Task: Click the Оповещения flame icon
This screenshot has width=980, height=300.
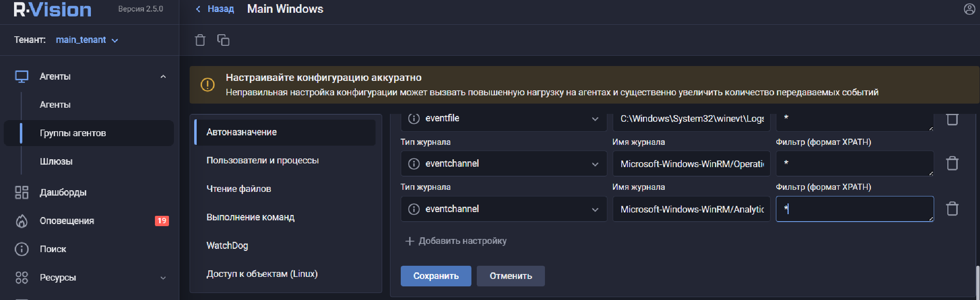Action: 21,221
